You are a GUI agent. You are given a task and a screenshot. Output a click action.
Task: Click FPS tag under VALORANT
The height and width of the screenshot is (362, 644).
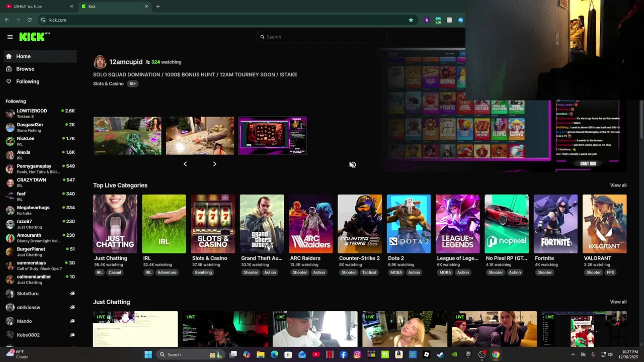click(x=610, y=273)
